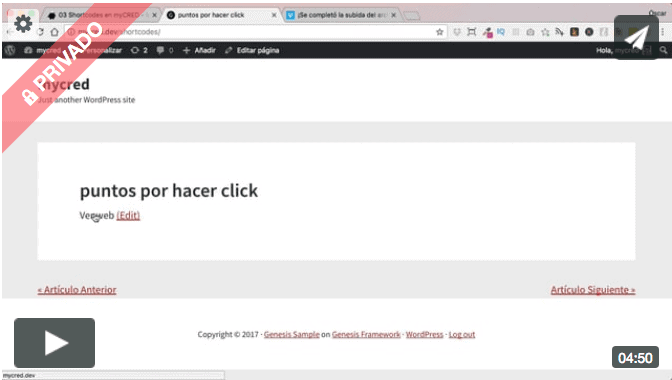This screenshot has height=380, width=672.
Task: Click 'Editar página' in the admin bar
Action: (252, 50)
